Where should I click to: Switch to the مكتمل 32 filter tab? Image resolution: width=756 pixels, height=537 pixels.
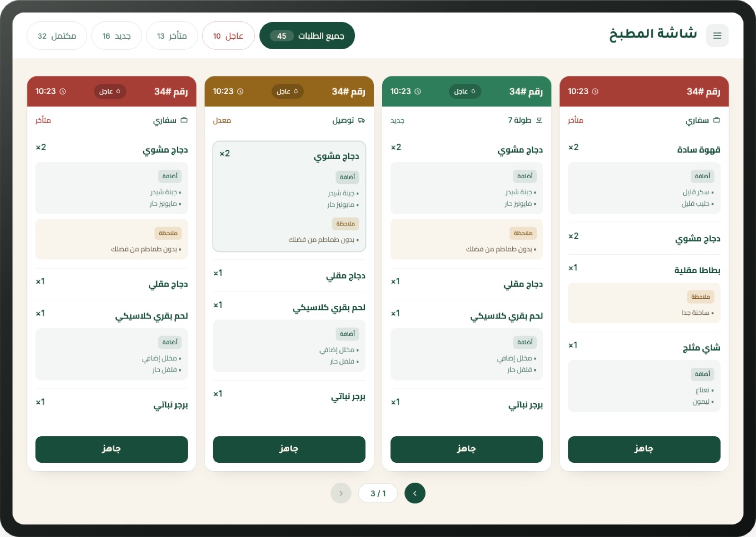pos(57,36)
